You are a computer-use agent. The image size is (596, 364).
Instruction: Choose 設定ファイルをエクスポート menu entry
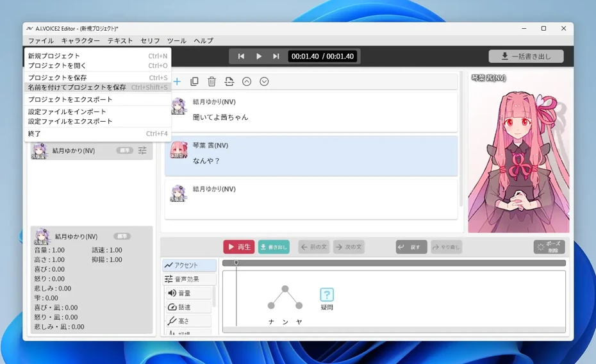97,122
